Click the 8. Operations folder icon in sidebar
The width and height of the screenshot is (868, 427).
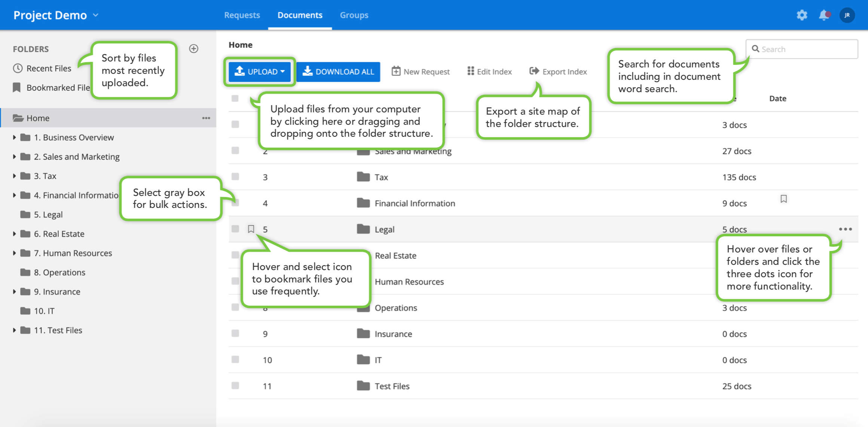(25, 272)
